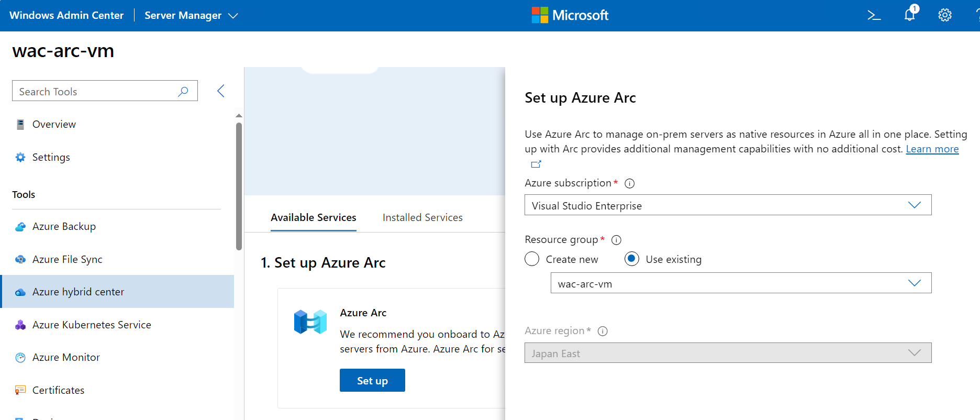This screenshot has width=980, height=420.
Task: Click Windows Admin Center title
Action: tap(66, 15)
